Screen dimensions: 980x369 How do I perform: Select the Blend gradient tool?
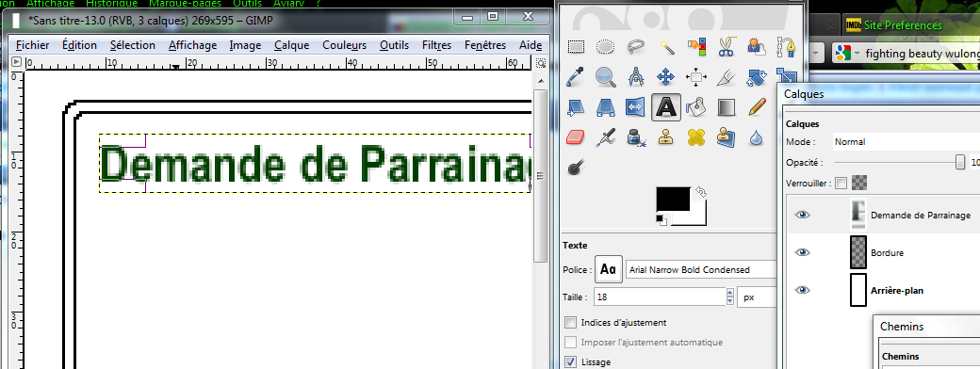coord(727,107)
